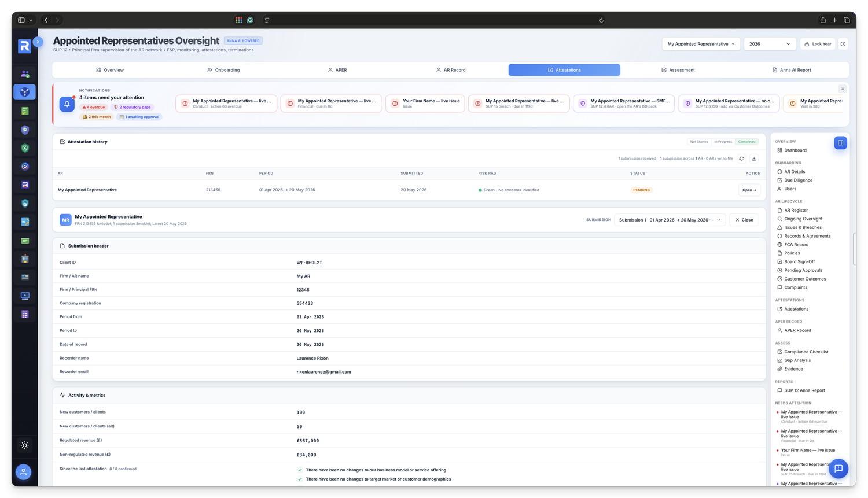Close the submission detail panel
Image resolution: width=868 pixels, height=498 pixels.
(x=744, y=220)
